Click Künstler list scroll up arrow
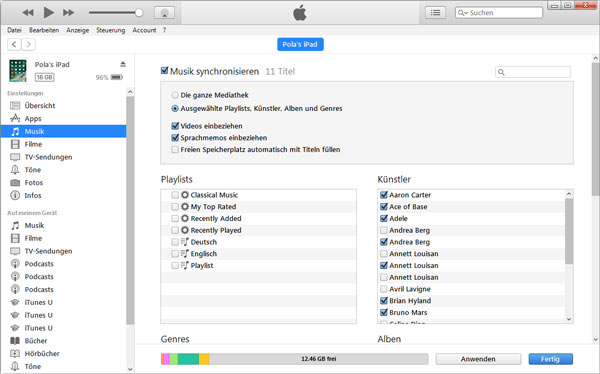 [569, 194]
